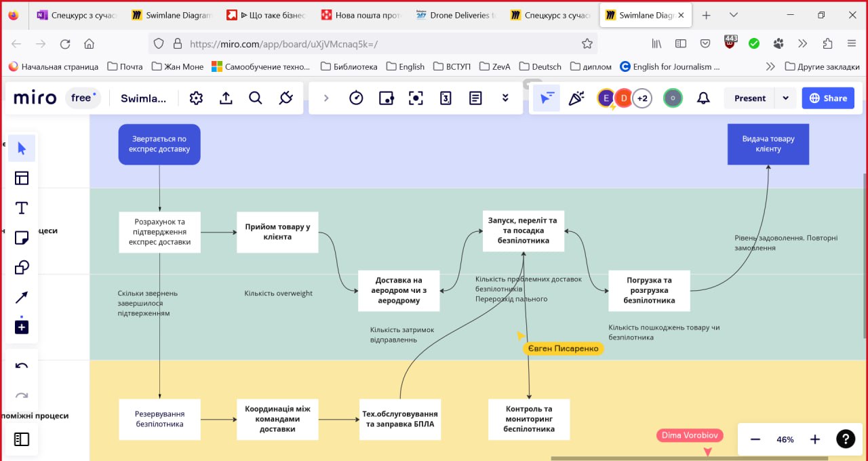The height and width of the screenshot is (461, 868).
Task: Click the export board icon
Action: 226,98
